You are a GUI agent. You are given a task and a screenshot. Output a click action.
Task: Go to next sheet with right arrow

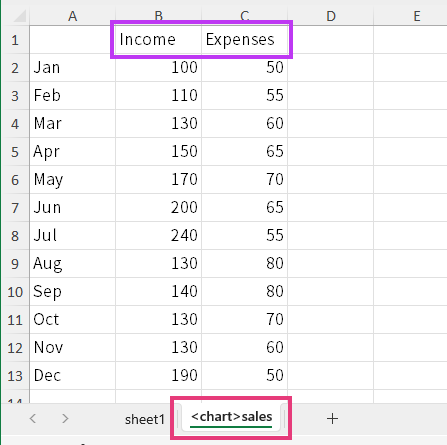click(x=65, y=418)
